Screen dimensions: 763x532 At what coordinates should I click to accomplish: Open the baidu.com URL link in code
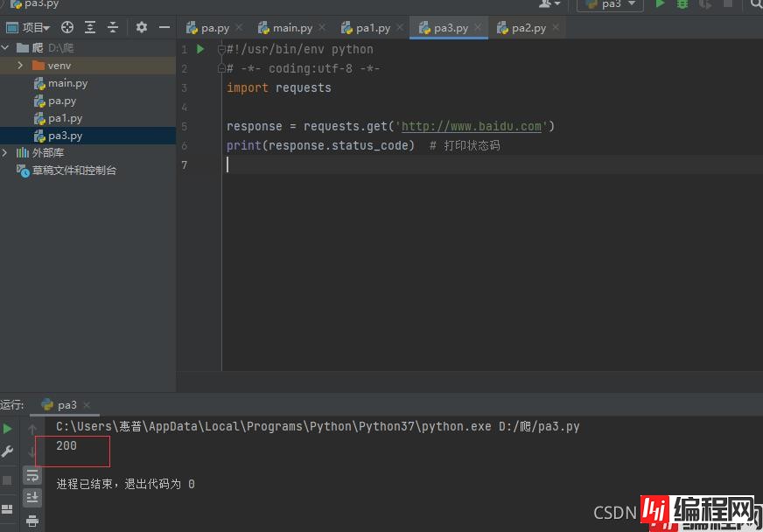[x=472, y=126]
